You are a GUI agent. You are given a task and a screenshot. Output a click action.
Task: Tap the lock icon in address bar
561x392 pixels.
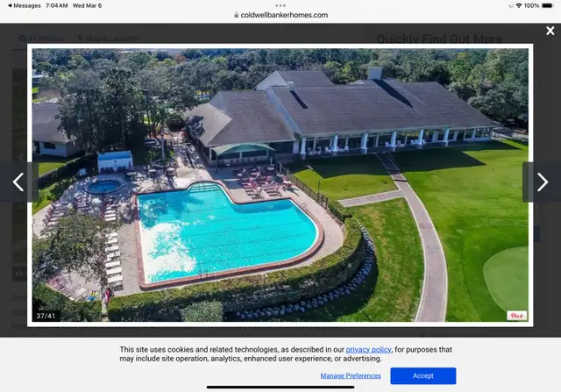[x=236, y=15]
